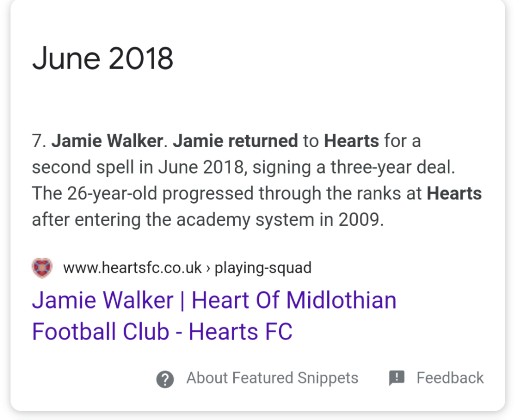This screenshot has height=420, width=515.
Task: Click bold 'Hearts' after 'ranks at'
Action: [x=454, y=193]
